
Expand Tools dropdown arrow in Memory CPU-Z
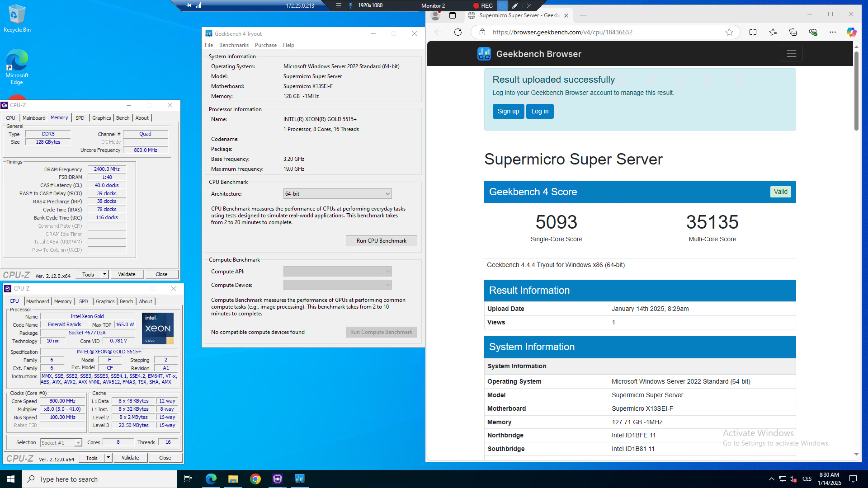pyautogui.click(x=105, y=274)
